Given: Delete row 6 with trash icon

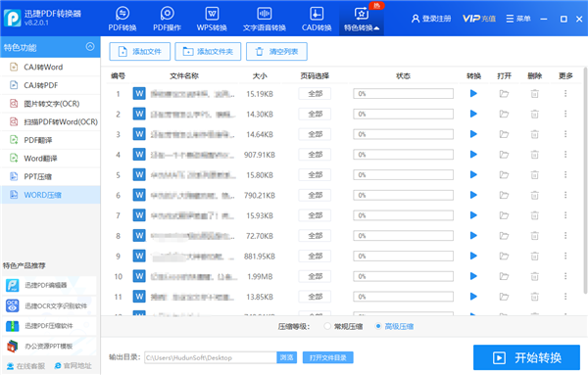Looking at the screenshot, I should (535, 195).
